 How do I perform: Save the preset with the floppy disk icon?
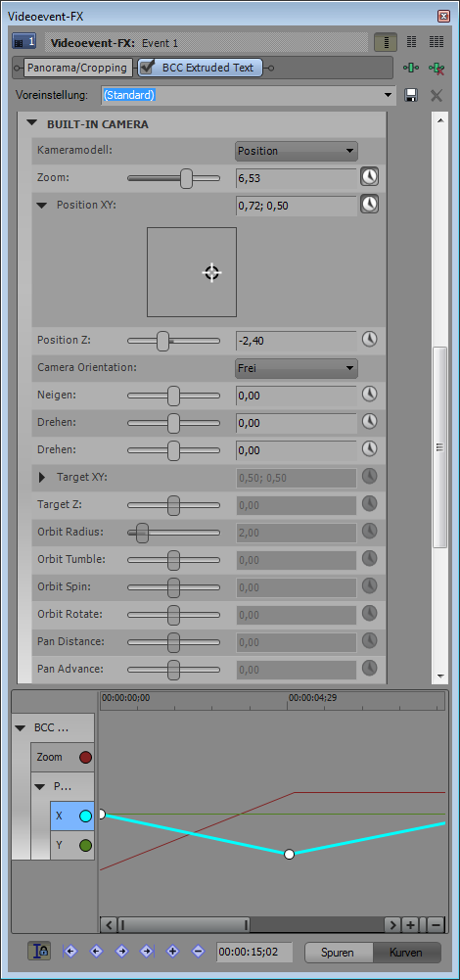411,96
